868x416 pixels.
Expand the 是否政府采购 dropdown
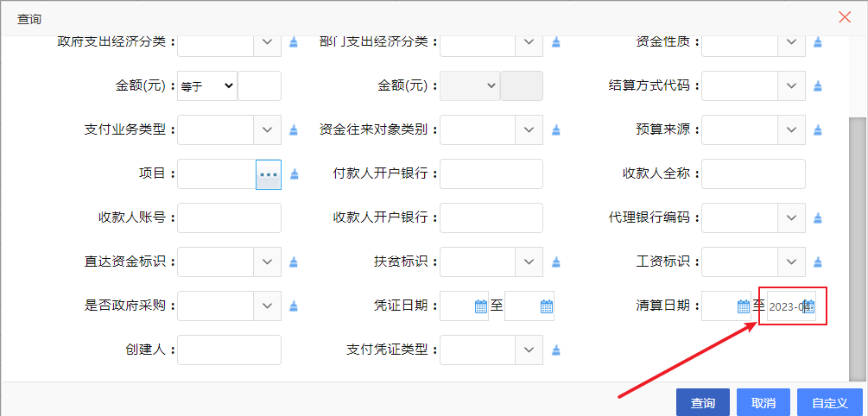coord(267,306)
